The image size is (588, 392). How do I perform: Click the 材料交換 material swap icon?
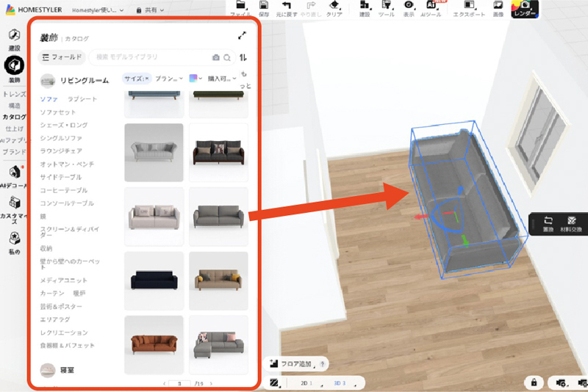coord(571,220)
